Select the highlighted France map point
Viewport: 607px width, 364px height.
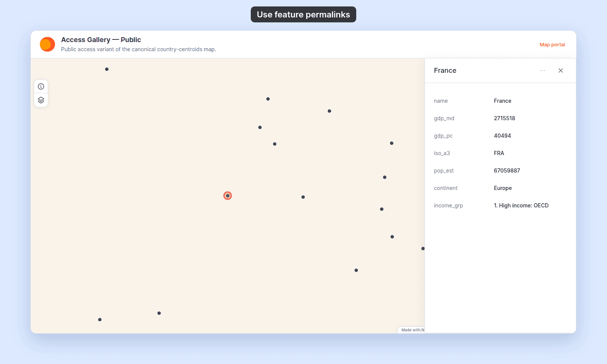(x=228, y=196)
